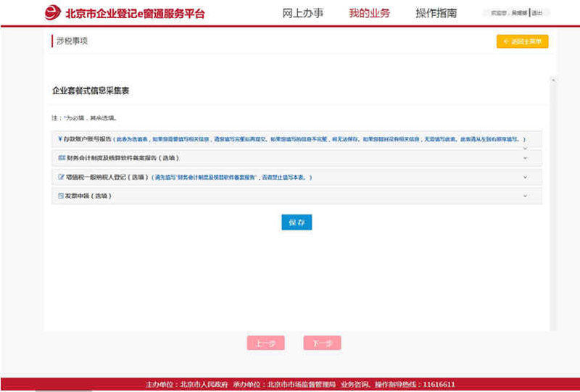Image resolution: width=580 pixels, height=392 pixels.
Task: Click the icon beside 财务会计制度及核算软件备案报告
Action: coord(61,157)
